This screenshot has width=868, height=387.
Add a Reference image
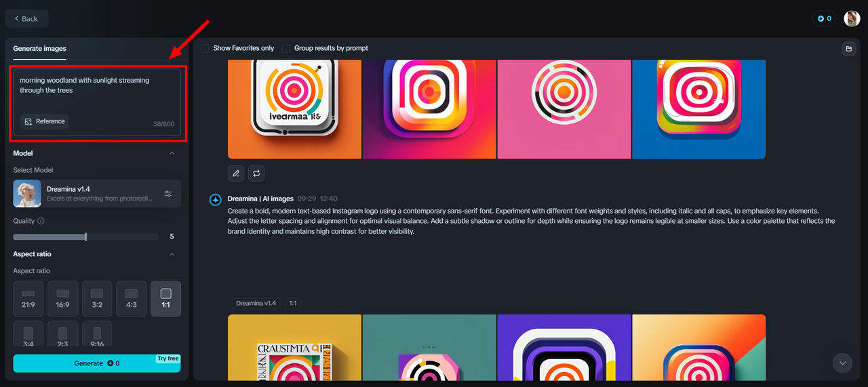(45, 121)
